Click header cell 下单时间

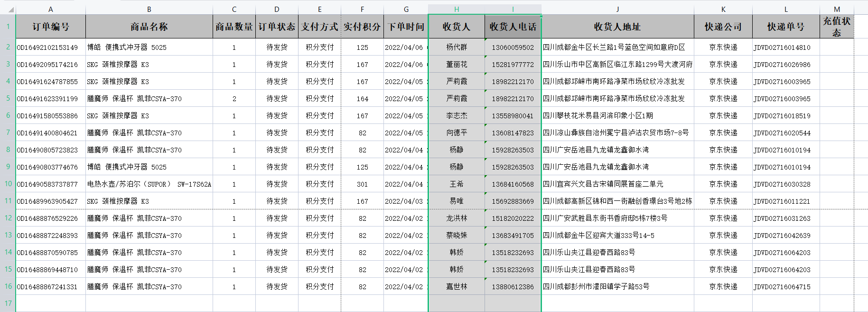[406, 27]
